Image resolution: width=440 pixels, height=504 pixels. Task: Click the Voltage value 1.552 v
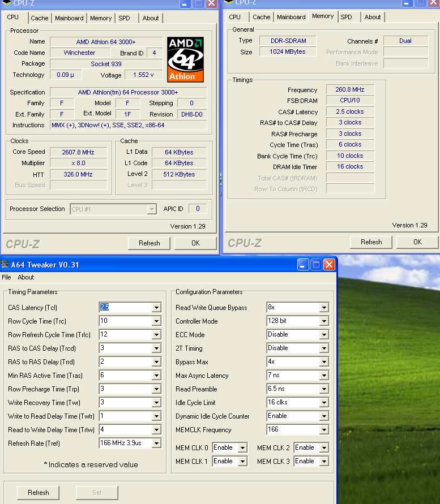point(143,75)
